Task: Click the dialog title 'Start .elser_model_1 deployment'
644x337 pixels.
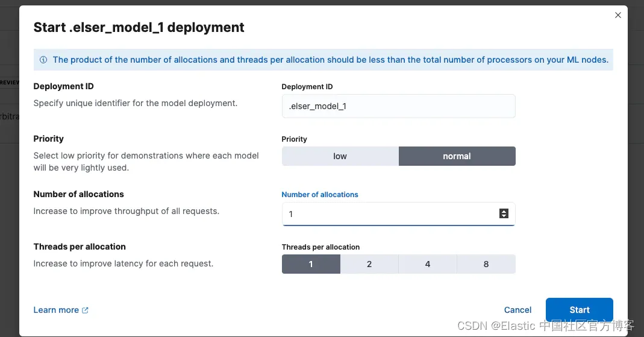Action: point(139,27)
